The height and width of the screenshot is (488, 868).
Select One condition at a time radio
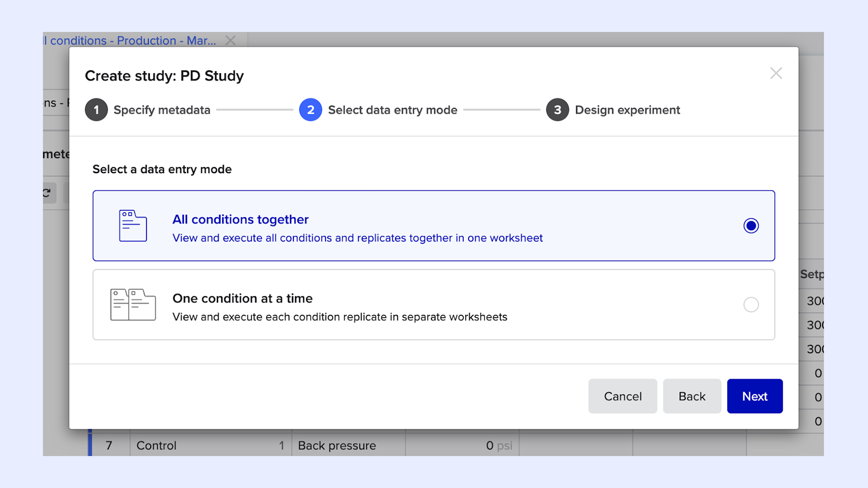751,304
